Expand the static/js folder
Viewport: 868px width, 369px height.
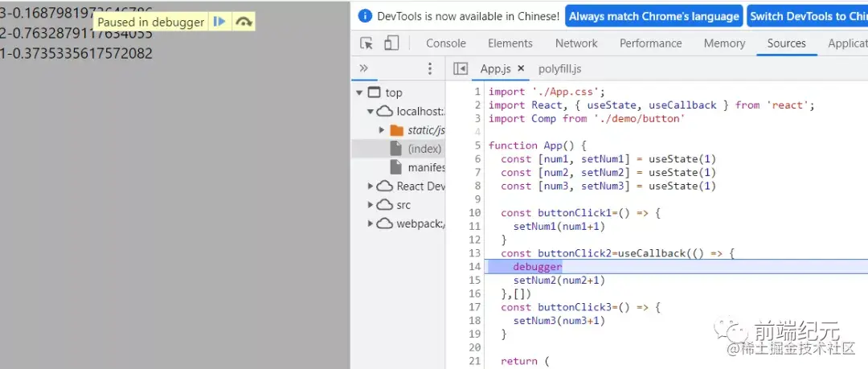coord(382,130)
